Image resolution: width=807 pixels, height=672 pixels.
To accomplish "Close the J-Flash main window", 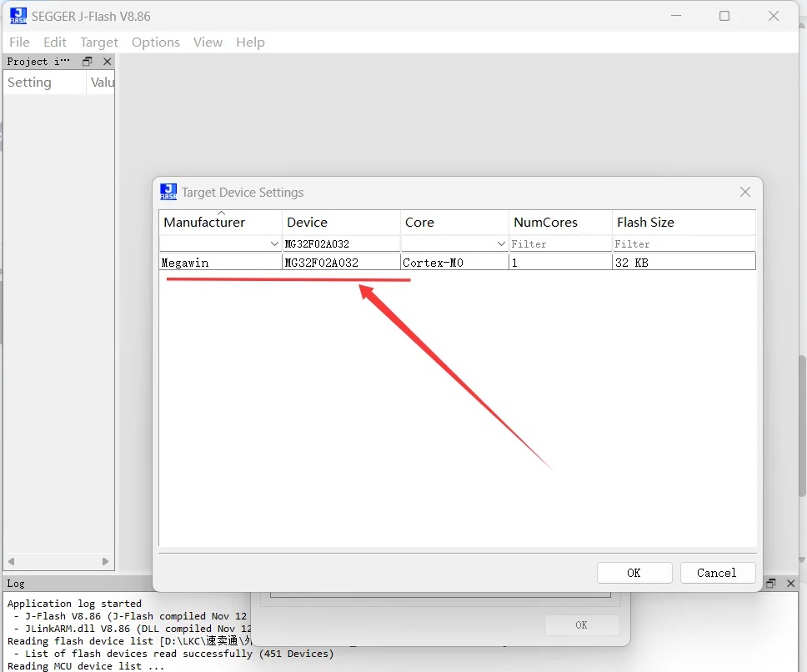I will [773, 16].
